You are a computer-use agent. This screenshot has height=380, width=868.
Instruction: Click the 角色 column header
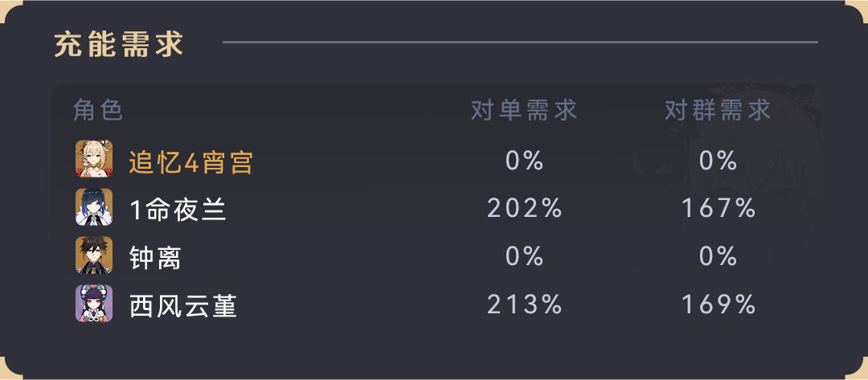[98, 110]
